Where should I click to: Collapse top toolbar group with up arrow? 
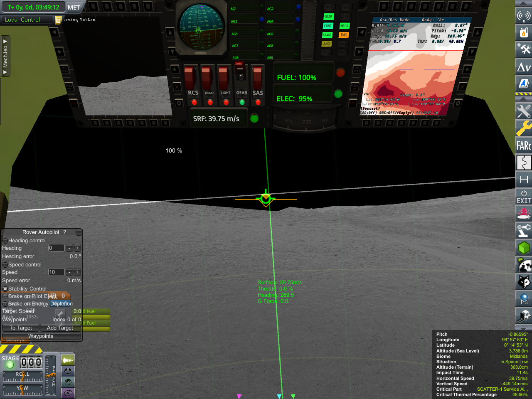(x=523, y=3)
